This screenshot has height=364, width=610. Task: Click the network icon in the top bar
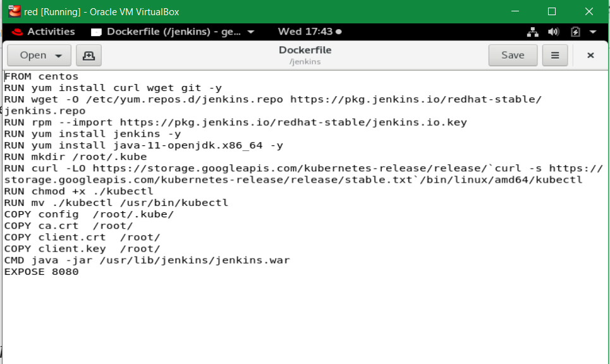tap(534, 32)
